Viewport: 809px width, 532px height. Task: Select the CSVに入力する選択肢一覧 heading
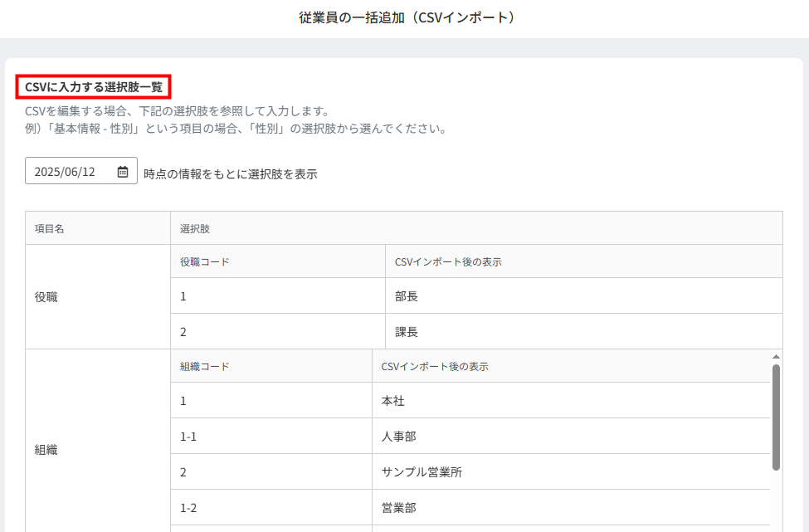[94, 86]
